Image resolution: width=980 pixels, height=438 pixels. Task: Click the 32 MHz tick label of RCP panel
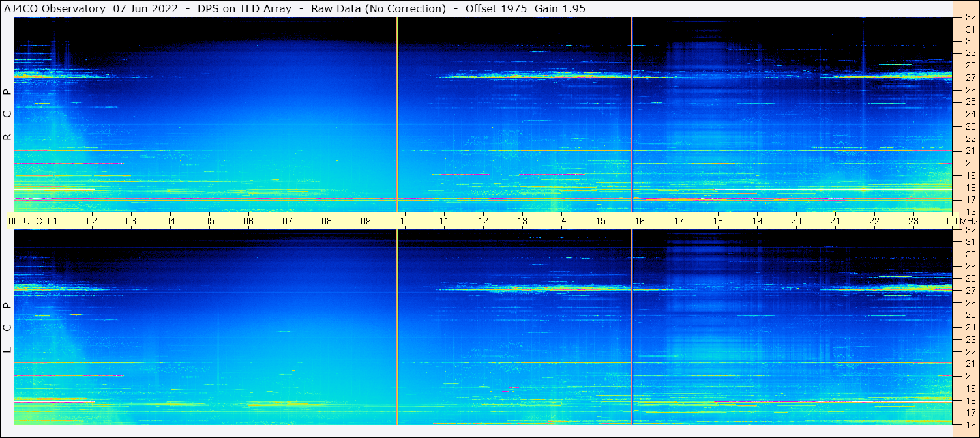click(970, 17)
